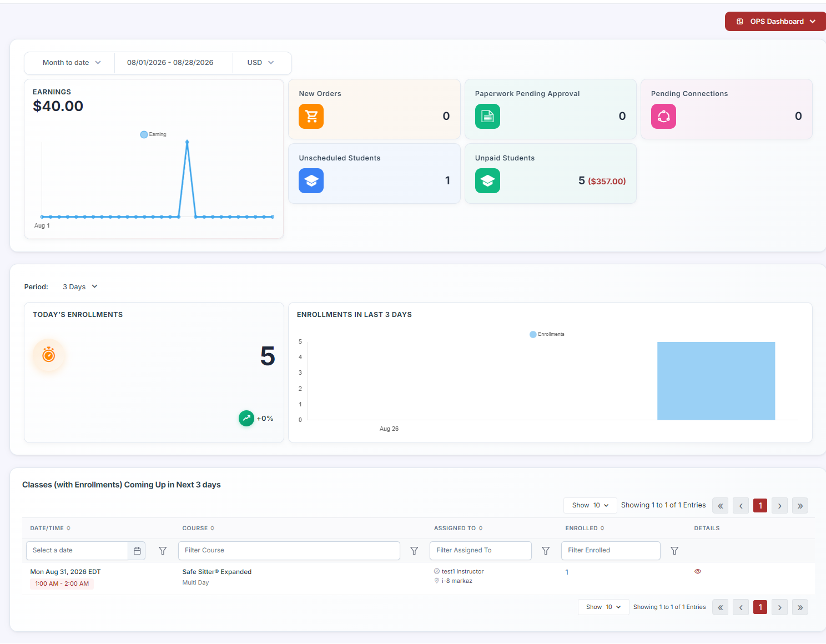Click the Filter Assigned To input field

481,551
